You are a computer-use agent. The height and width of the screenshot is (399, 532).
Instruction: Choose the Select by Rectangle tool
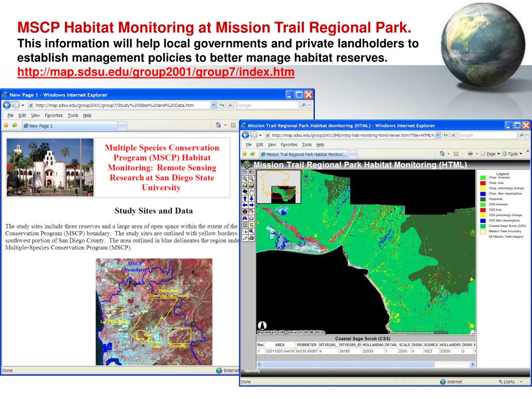[x=245, y=231]
